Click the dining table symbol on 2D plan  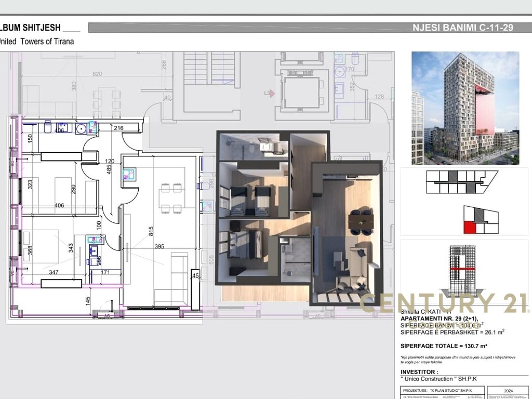click(x=170, y=198)
